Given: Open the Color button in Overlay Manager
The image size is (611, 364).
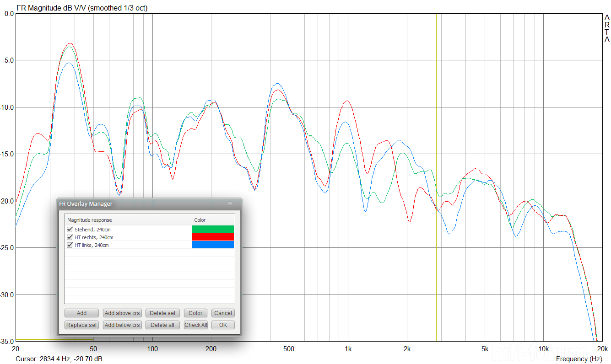Looking at the screenshot, I should tap(195, 313).
